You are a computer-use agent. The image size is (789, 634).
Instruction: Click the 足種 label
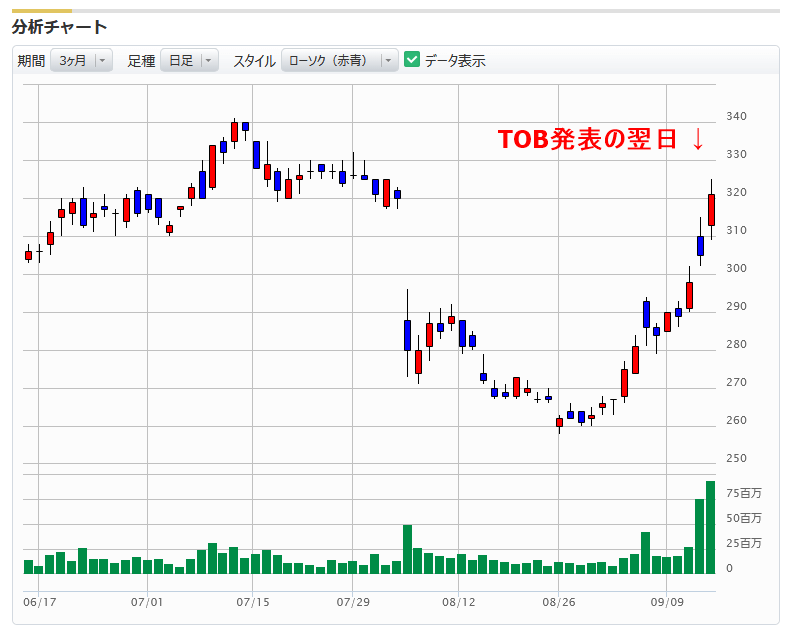pyautogui.click(x=141, y=61)
